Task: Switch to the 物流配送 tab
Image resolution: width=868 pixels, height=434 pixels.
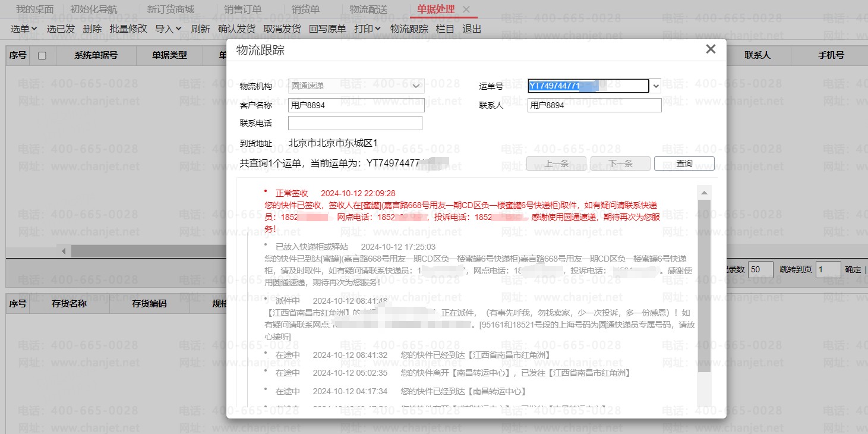Action: [368, 10]
